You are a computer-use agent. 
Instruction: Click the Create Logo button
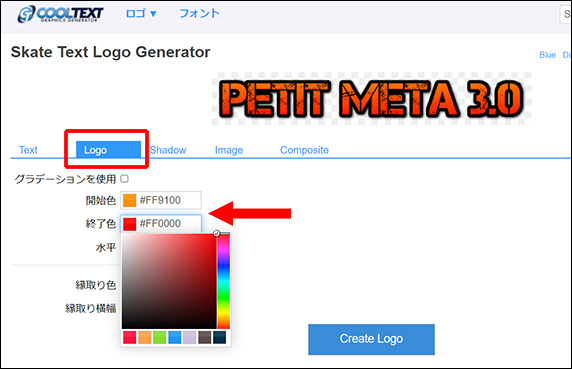point(371,339)
